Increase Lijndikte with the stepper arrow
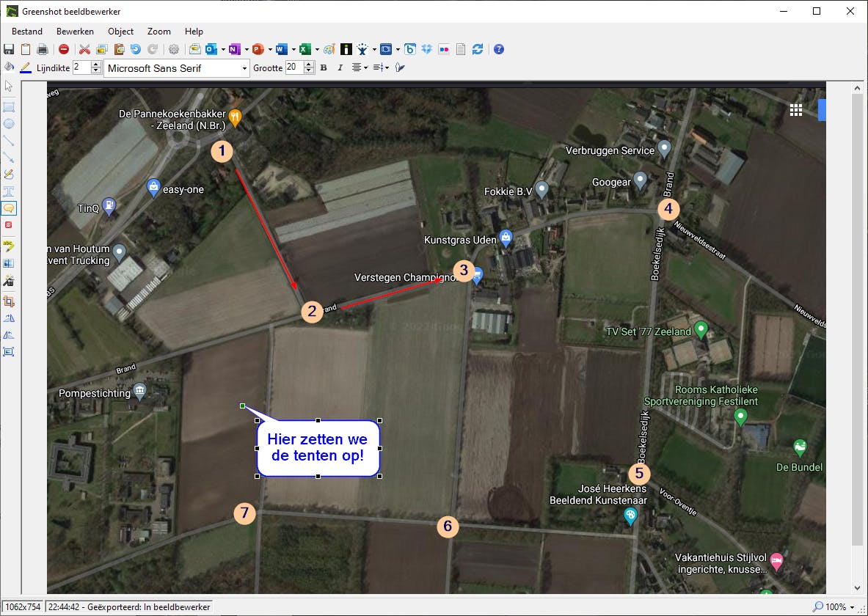 click(x=96, y=64)
